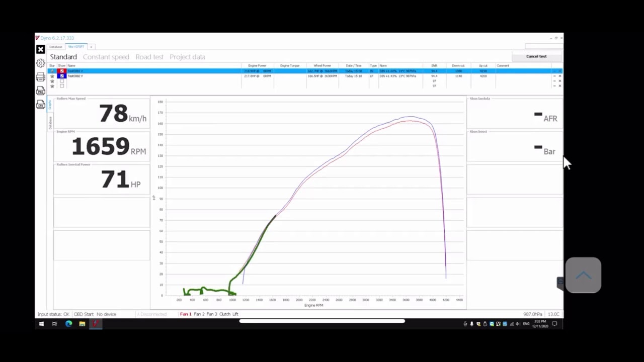The height and width of the screenshot is (362, 644).
Task: Click the X icon on the fourth table row
Action: pyautogui.click(x=559, y=86)
